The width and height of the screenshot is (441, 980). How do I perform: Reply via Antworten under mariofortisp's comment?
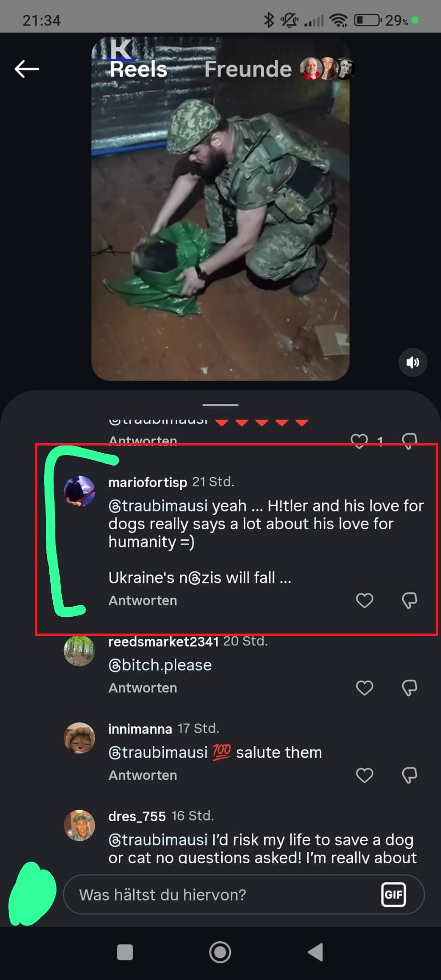point(142,601)
